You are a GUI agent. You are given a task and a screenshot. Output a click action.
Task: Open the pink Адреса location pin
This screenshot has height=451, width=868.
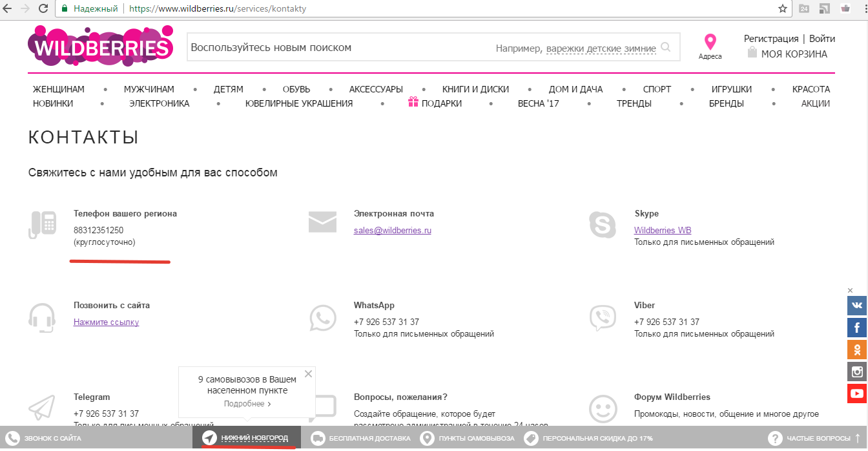710,42
